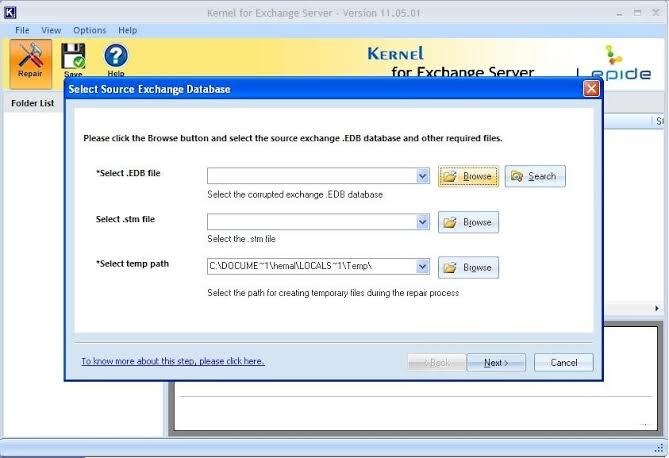Click the 'Select .stm file' label

(125, 219)
